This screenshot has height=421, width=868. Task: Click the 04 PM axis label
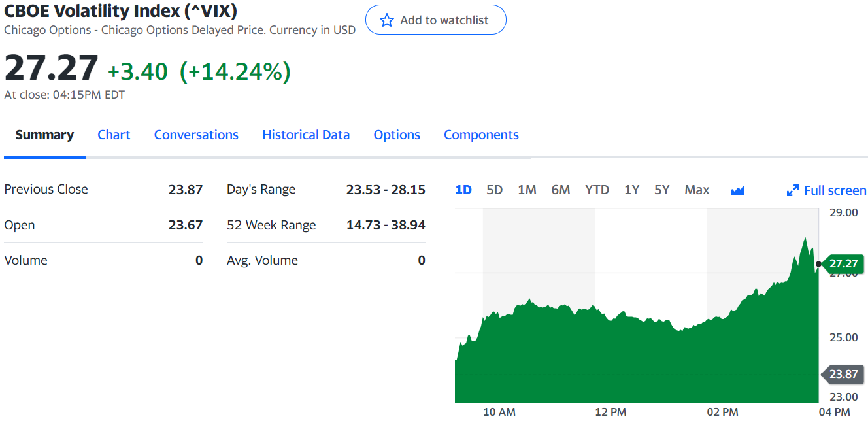[x=834, y=412]
